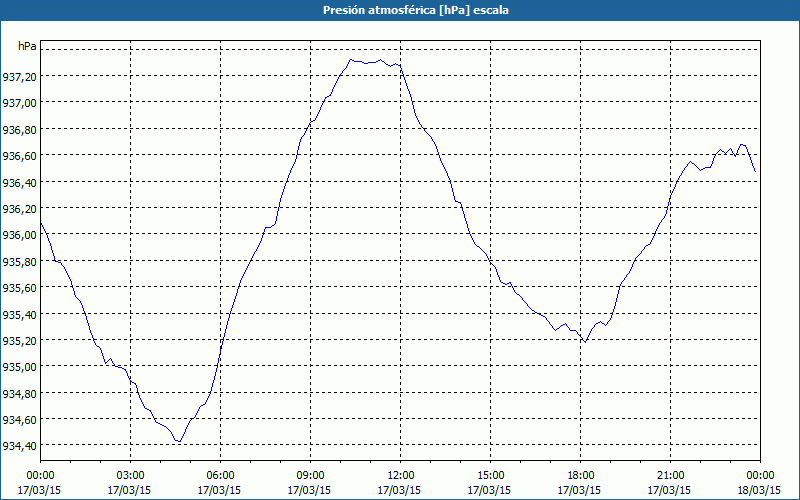Click the 17/03/15 date below first 00:00
Screen dimensions: 800x500
[39, 490]
